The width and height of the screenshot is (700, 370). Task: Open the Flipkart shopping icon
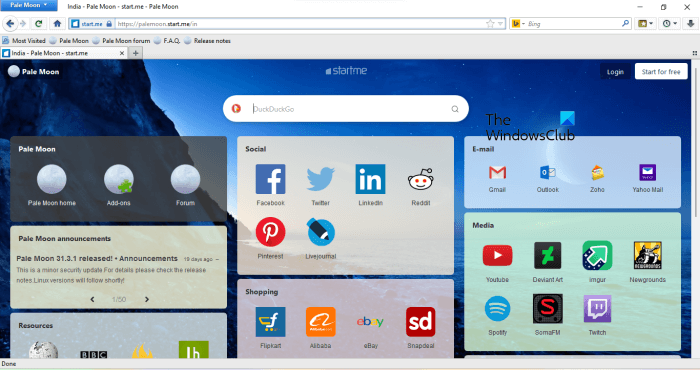270,322
